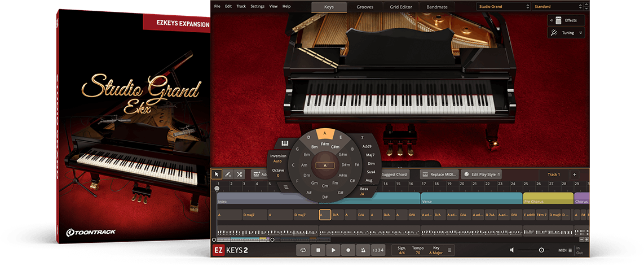Switch to the Keys tab
The height and width of the screenshot is (266, 644).
(329, 7)
